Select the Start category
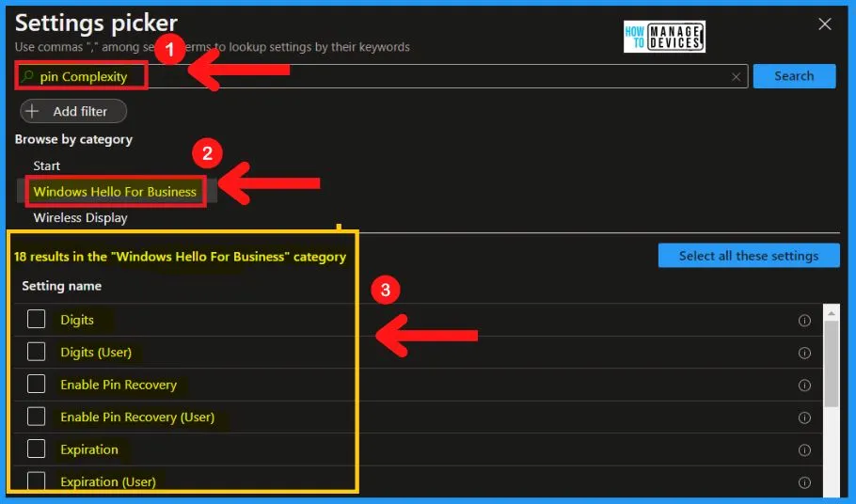856x504 pixels. click(46, 165)
